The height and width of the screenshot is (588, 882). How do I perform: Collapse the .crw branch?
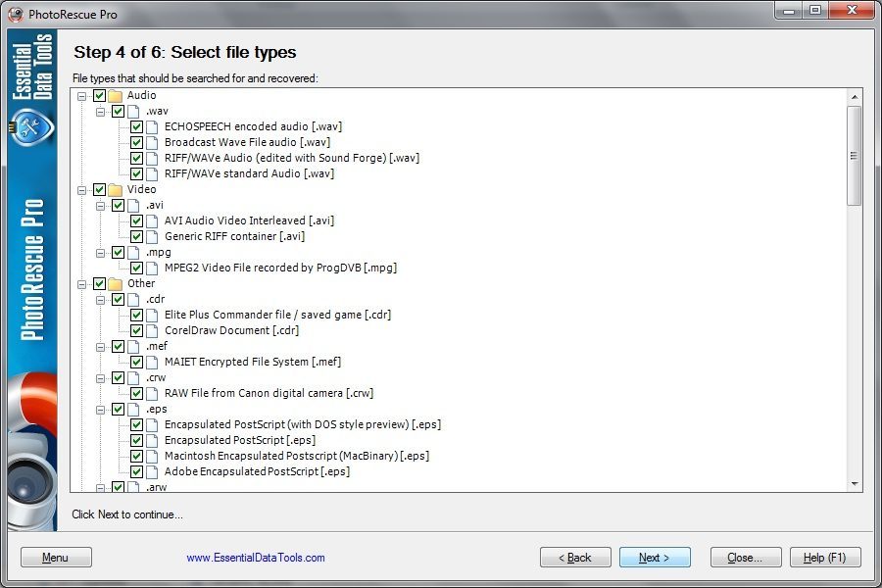point(101,378)
